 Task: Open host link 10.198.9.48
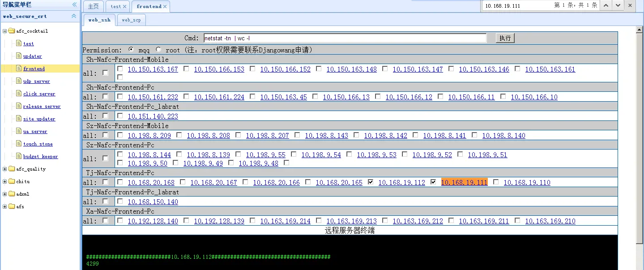click(259, 163)
